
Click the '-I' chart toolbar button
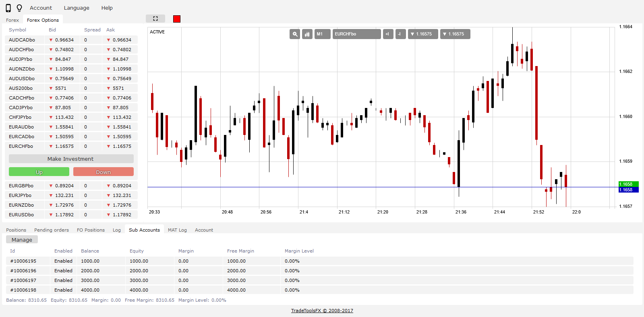click(x=400, y=34)
